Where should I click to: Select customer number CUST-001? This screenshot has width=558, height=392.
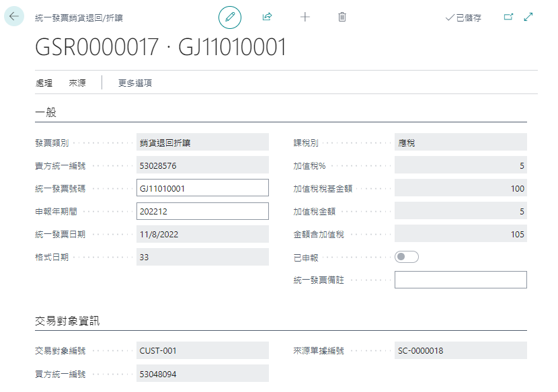[202, 350]
